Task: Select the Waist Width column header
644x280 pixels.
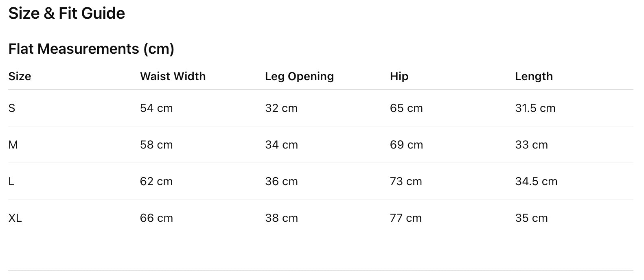Action: [x=173, y=77]
